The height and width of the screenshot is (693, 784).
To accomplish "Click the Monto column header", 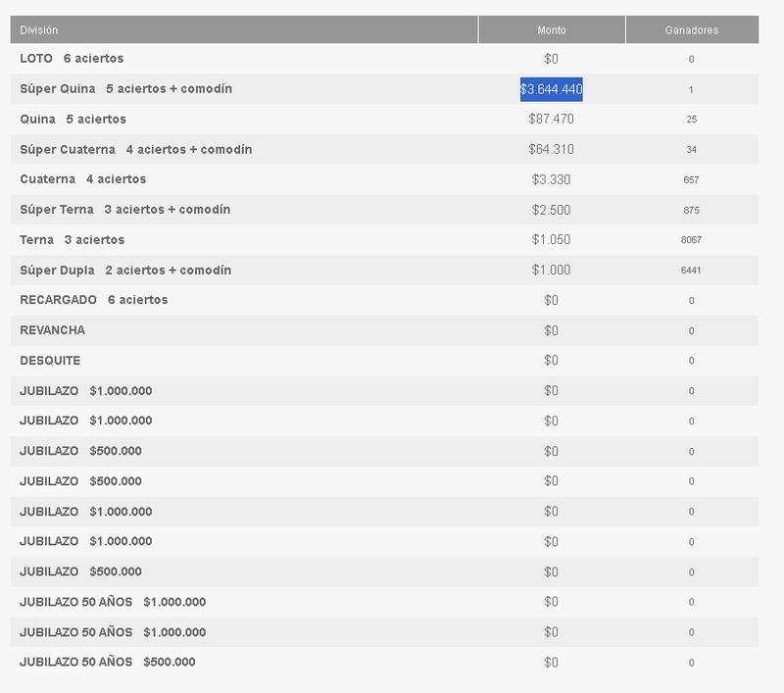I will 552,30.
